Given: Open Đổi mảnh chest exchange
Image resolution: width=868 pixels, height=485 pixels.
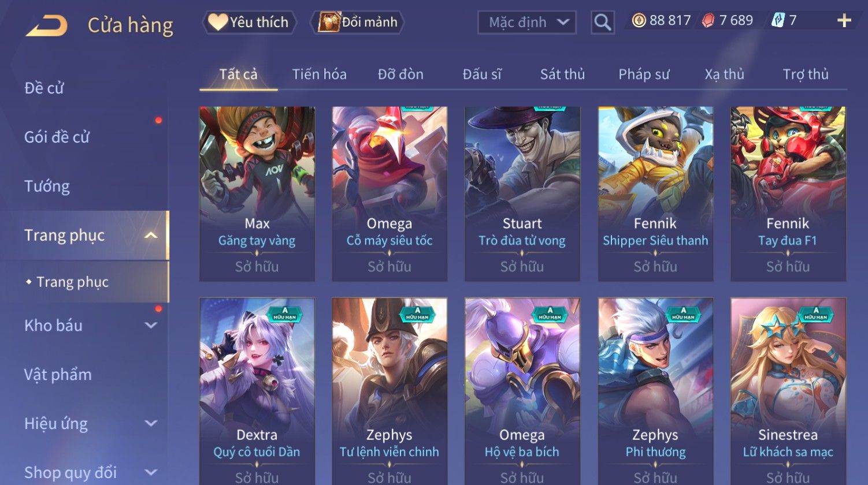Looking at the screenshot, I should point(357,22).
